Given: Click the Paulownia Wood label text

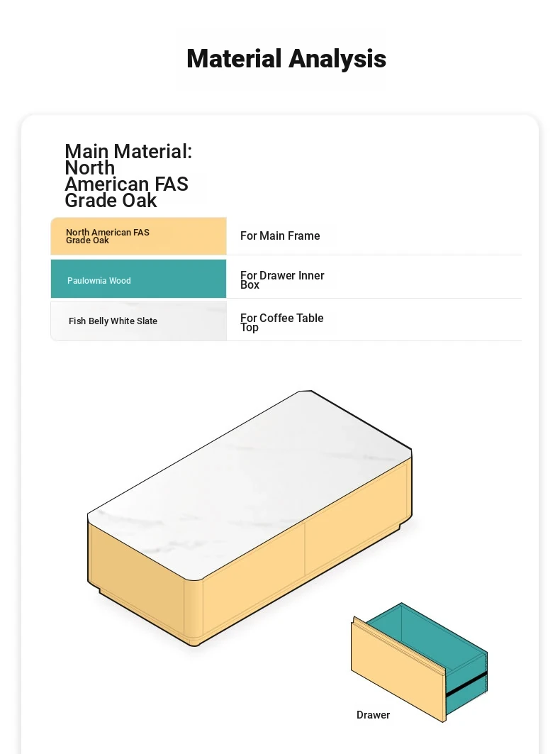Looking at the screenshot, I should [99, 281].
